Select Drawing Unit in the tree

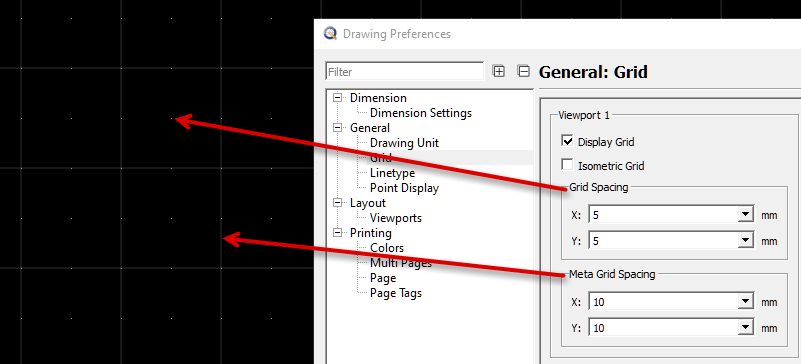coord(405,143)
